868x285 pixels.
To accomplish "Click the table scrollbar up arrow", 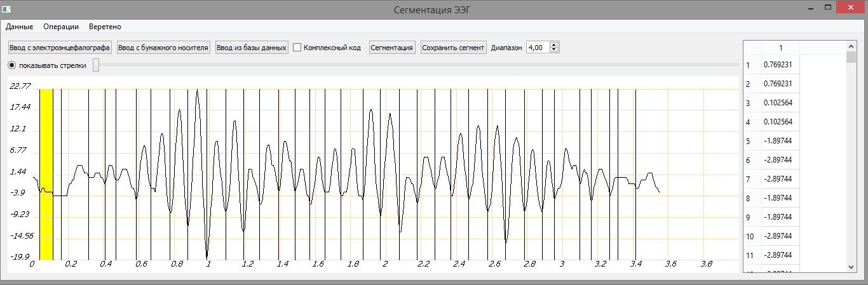I will [851, 46].
